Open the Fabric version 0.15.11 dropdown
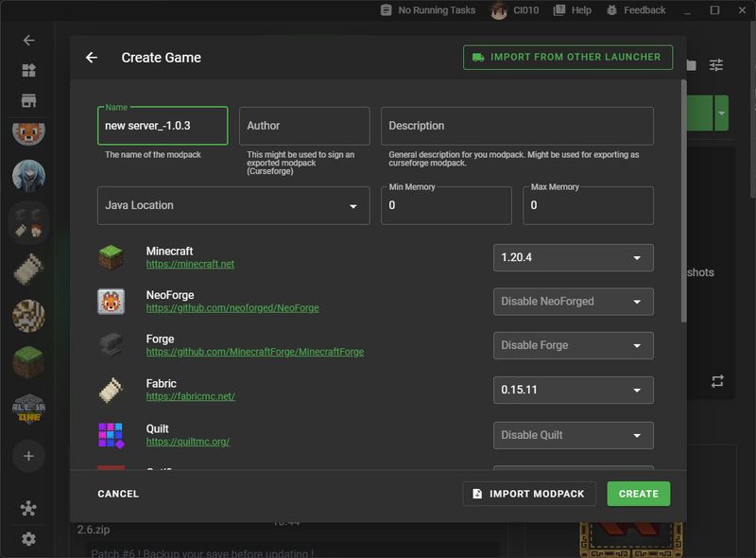This screenshot has width=756, height=558. click(x=573, y=390)
